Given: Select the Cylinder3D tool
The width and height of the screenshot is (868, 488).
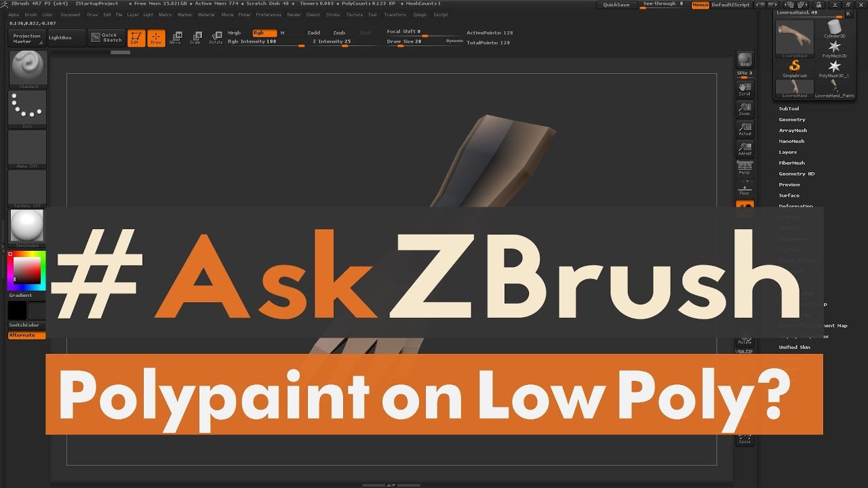Looking at the screenshot, I should pos(835,29).
